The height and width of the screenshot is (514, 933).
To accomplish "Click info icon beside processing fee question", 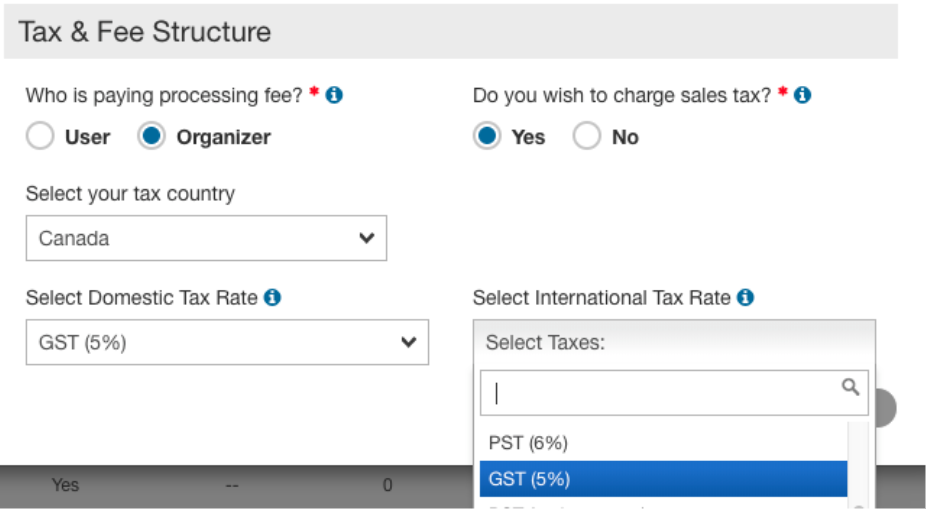I will pos(335,95).
